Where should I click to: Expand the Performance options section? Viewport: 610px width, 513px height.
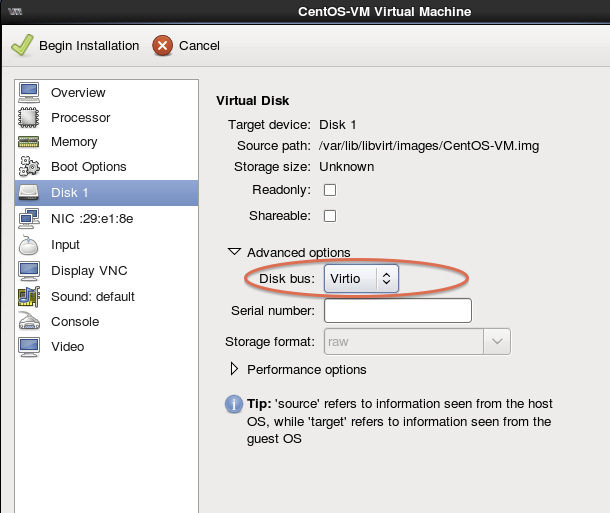tap(235, 369)
